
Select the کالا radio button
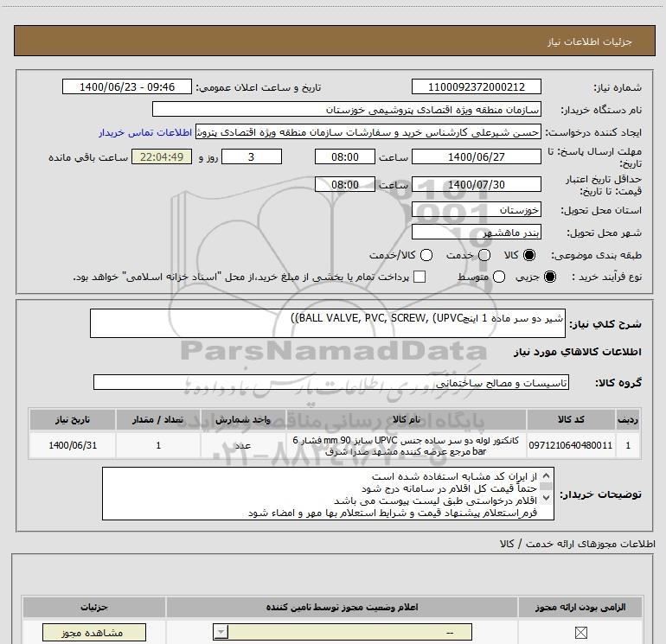pos(529,255)
